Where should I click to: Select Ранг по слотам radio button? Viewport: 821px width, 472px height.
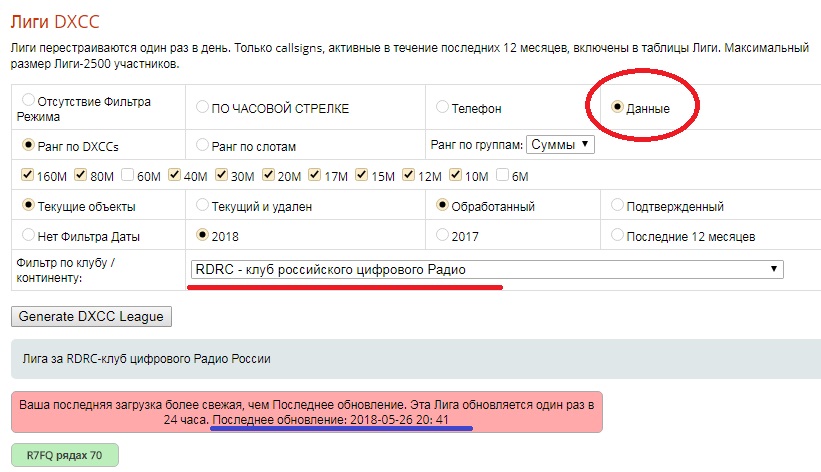pyautogui.click(x=203, y=145)
